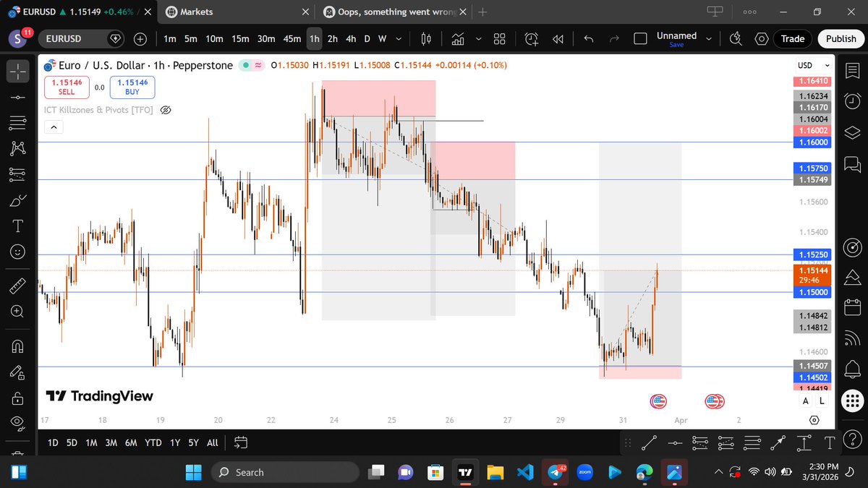Switch to the 5m timeframe
Viewport: 868px width, 488px height.
(190, 39)
